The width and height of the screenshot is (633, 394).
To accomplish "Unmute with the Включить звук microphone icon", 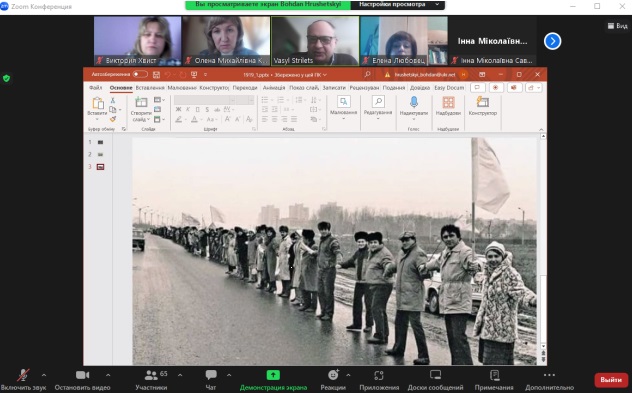I will (23, 375).
